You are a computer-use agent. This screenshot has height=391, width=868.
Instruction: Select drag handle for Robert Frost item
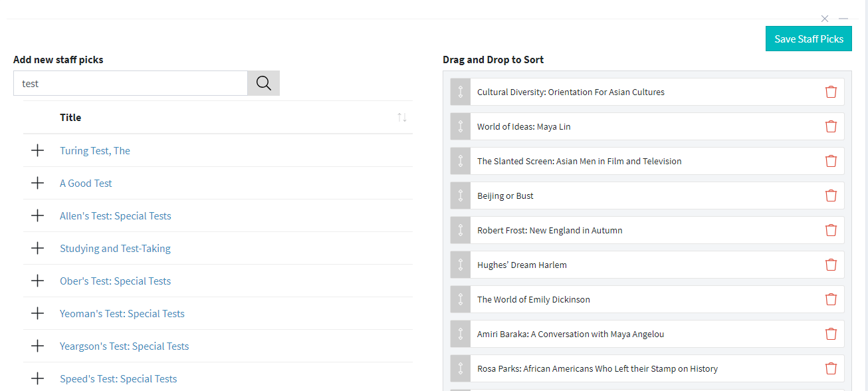click(460, 230)
